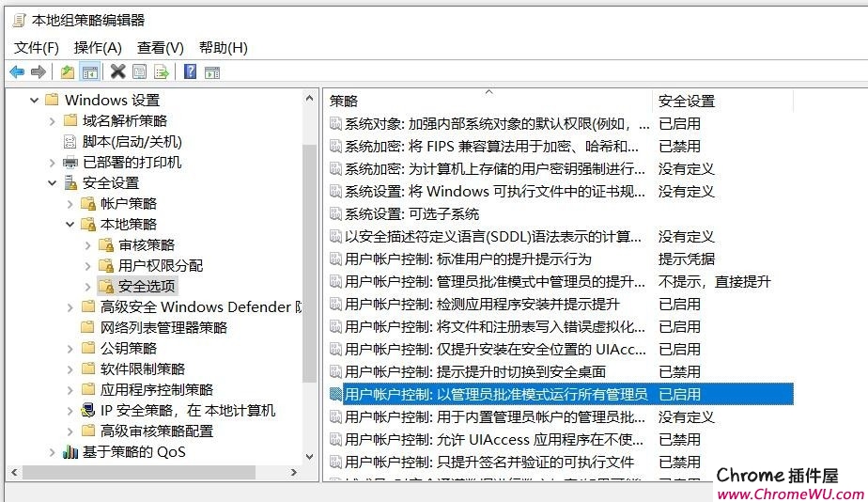This screenshot has width=868, height=502.
Task: Expand the 公钥策略 node
Action: pyautogui.click(x=70, y=349)
